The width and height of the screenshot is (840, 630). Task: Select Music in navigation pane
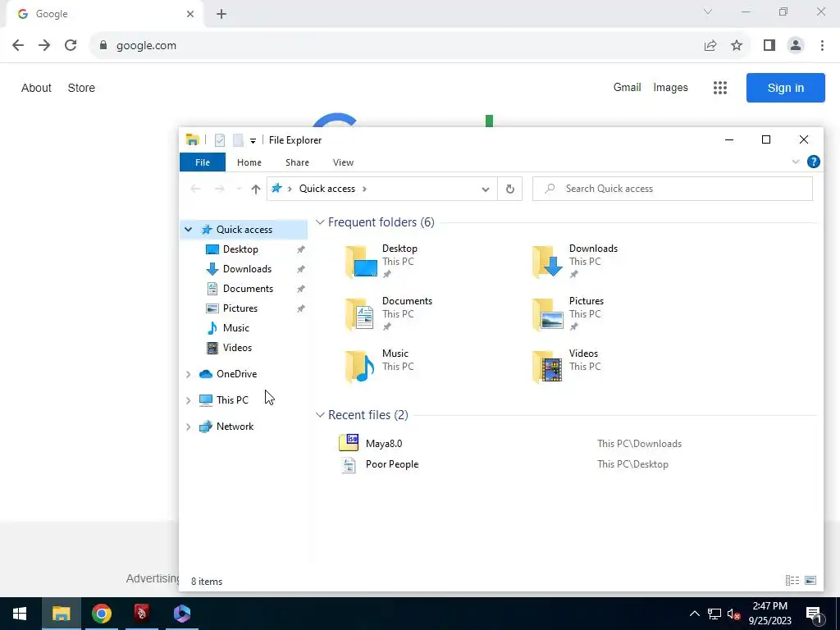(235, 328)
